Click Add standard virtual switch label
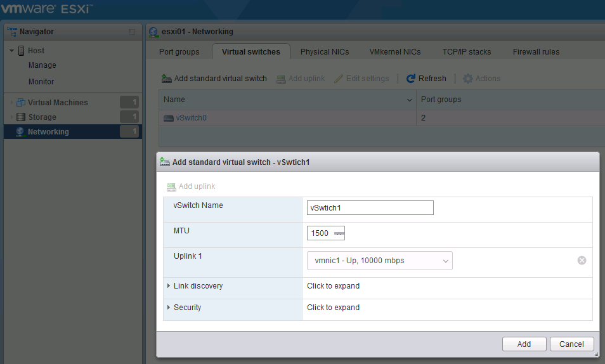This screenshot has width=605, height=364. pyautogui.click(x=220, y=79)
